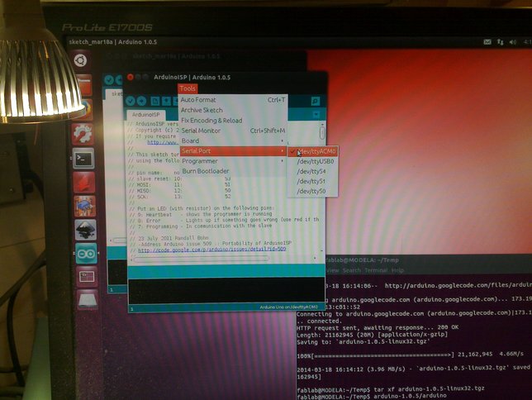
Task: Select Auto Format menu item
Action: [x=233, y=100]
